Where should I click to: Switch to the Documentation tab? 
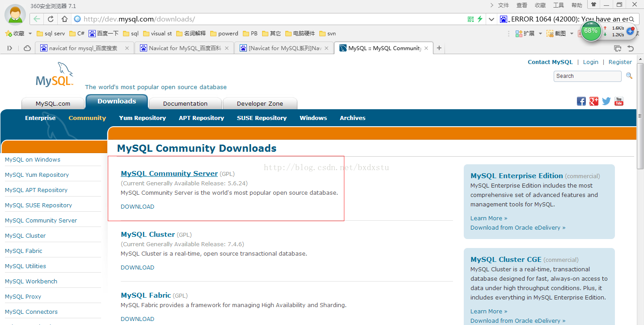[x=185, y=103]
